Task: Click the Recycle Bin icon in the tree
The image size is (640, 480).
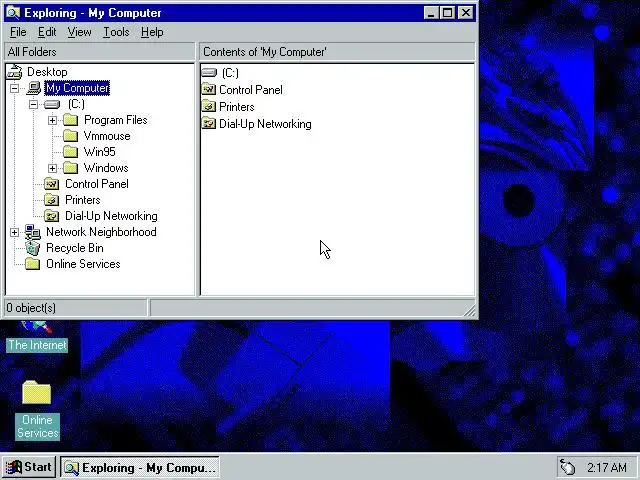Action: (x=33, y=248)
